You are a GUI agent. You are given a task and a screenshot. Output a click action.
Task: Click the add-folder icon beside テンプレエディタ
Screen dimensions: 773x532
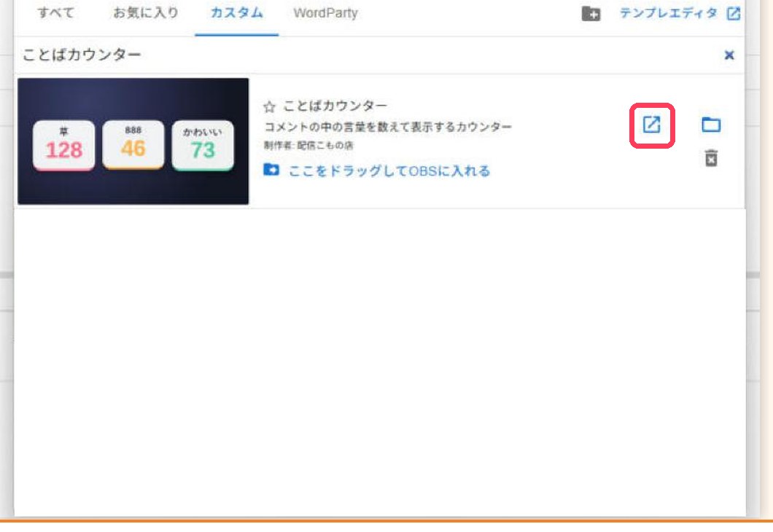coord(591,13)
